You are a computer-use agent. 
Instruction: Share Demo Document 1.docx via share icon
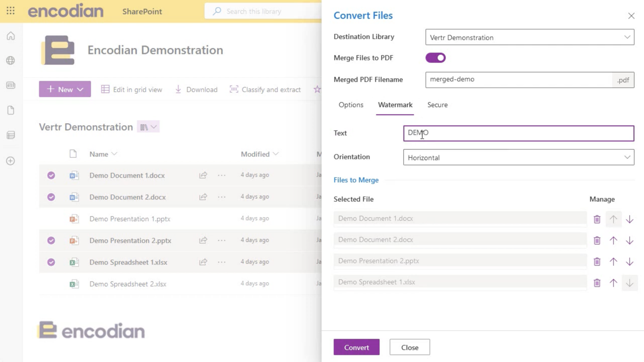(x=203, y=175)
